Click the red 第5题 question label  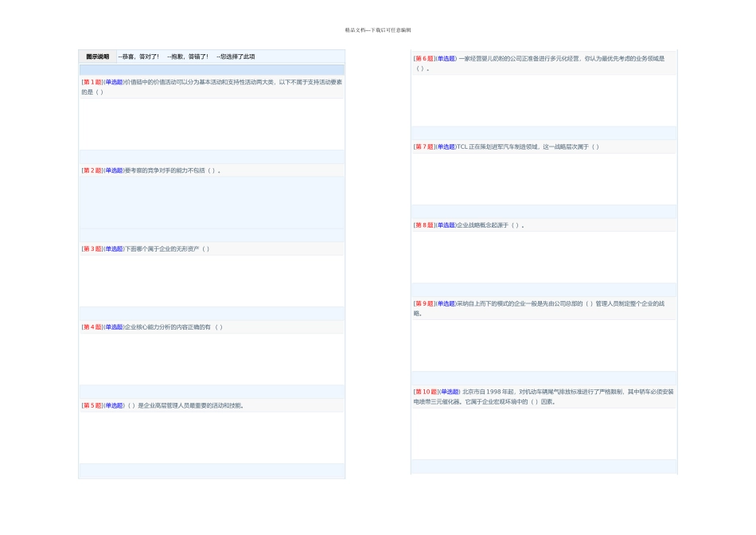pos(92,406)
